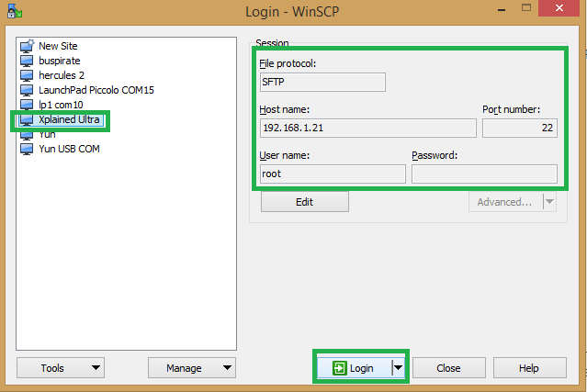Select New Site in the site list

tap(58, 46)
